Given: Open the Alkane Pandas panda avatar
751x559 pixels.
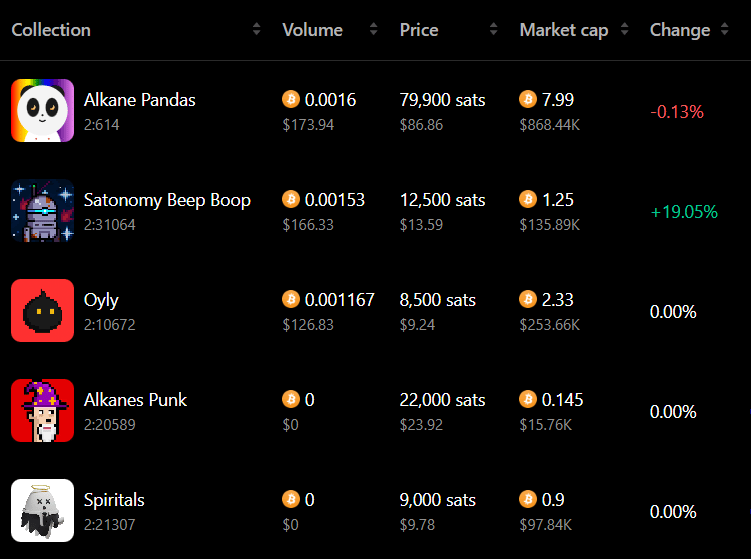Looking at the screenshot, I should click(43, 111).
